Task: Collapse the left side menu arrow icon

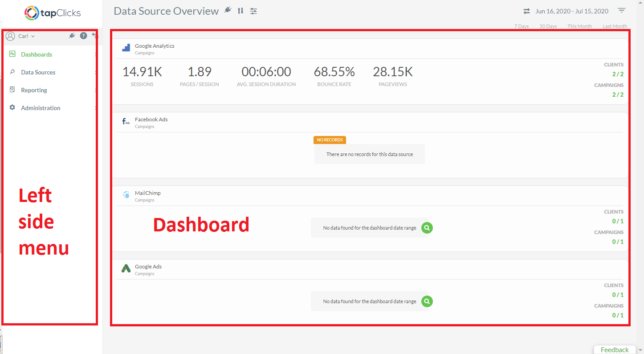Action: pyautogui.click(x=95, y=35)
